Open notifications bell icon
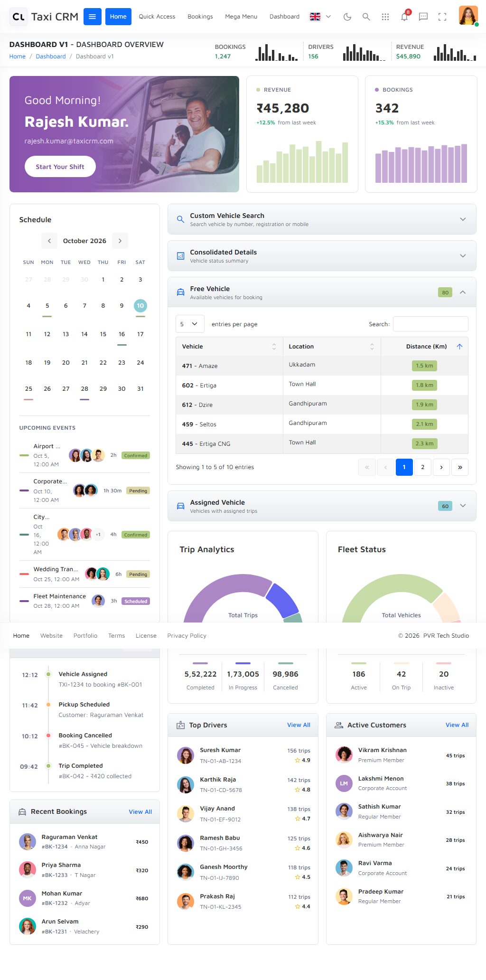 (404, 17)
